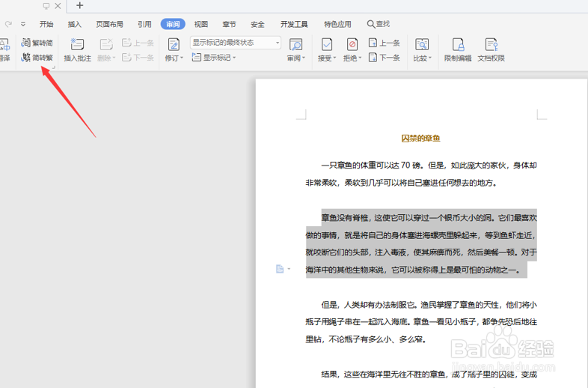Close the current document tab

click(x=58, y=6)
